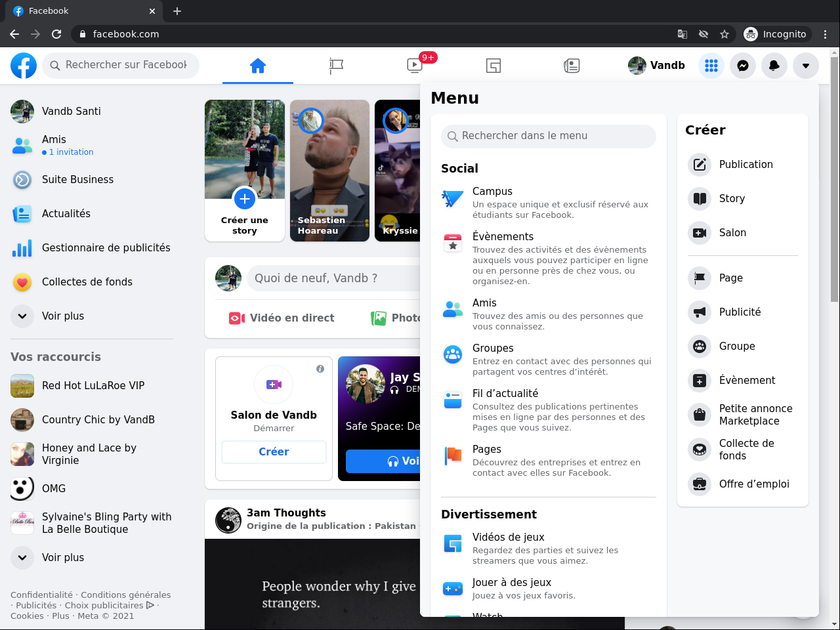Close the Menu grid button

(711, 66)
